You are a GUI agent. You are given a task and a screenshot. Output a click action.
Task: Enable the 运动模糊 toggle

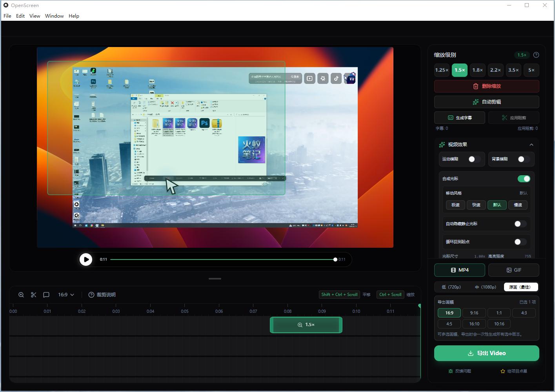[x=474, y=159]
